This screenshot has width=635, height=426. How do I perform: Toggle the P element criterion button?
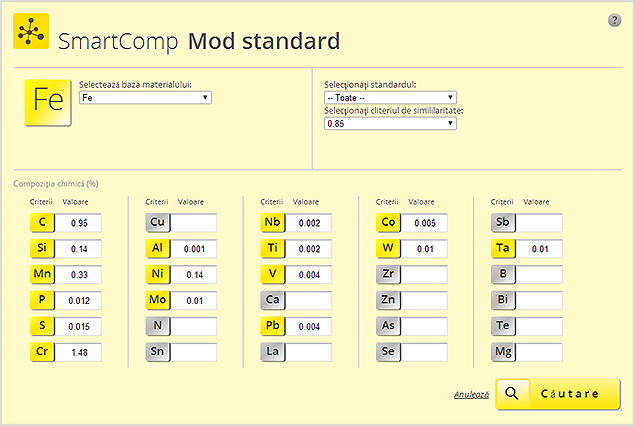pyautogui.click(x=42, y=300)
